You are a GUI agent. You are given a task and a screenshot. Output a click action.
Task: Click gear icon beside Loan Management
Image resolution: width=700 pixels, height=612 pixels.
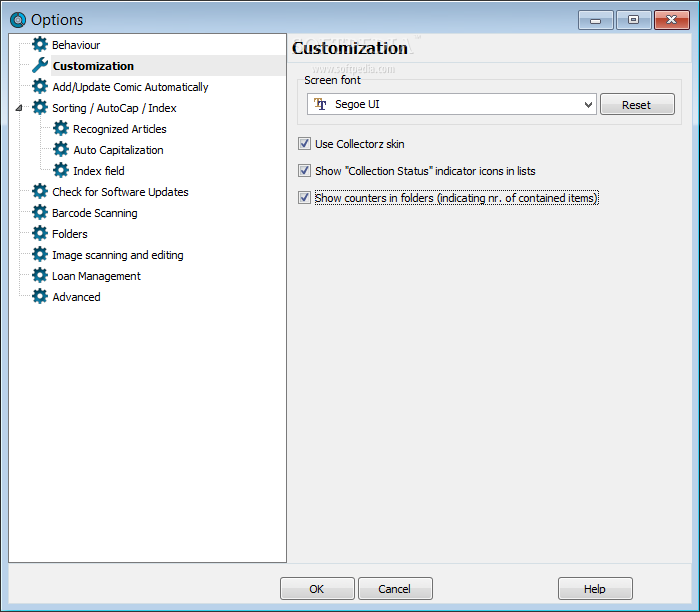click(40, 275)
